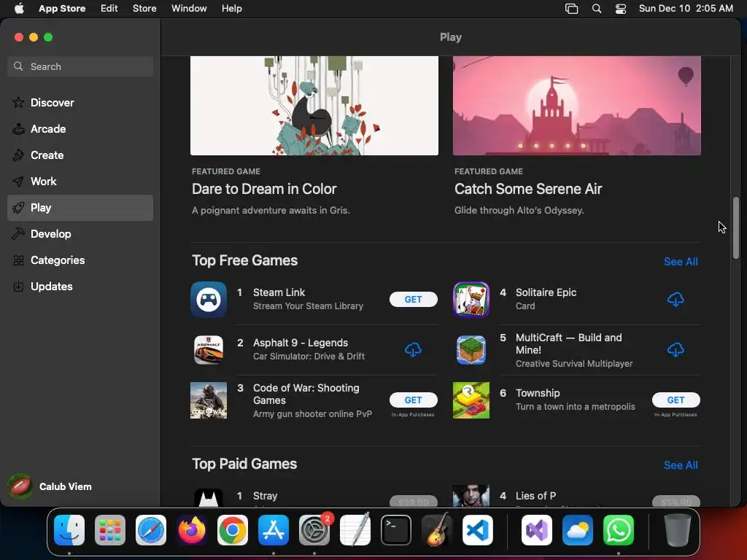The width and height of the screenshot is (747, 560).
Task: Click the Stray title text
Action: tap(265, 496)
